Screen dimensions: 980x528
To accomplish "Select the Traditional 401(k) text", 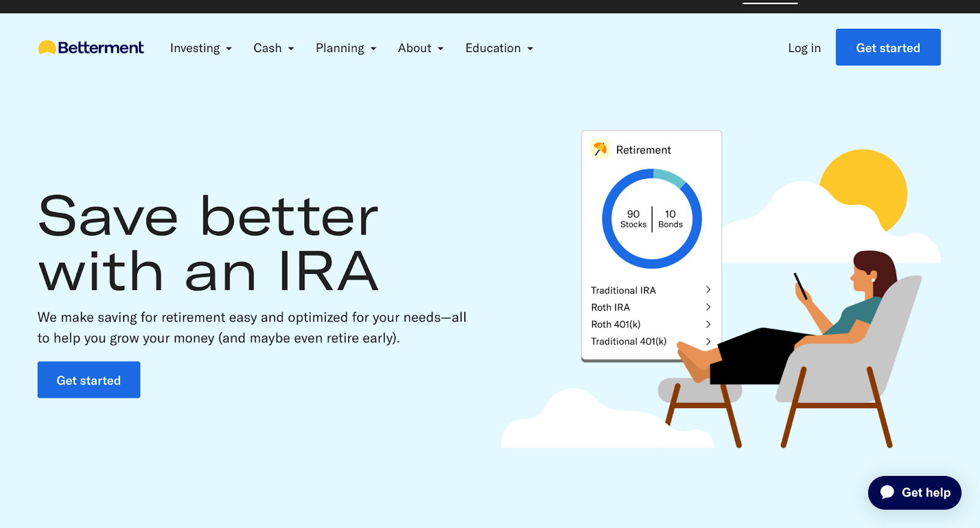I will pos(628,342).
